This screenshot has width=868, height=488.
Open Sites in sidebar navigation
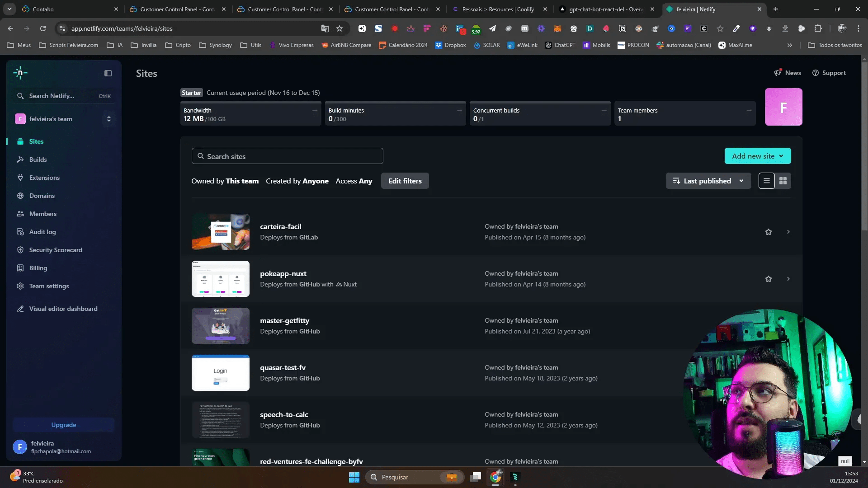(36, 141)
